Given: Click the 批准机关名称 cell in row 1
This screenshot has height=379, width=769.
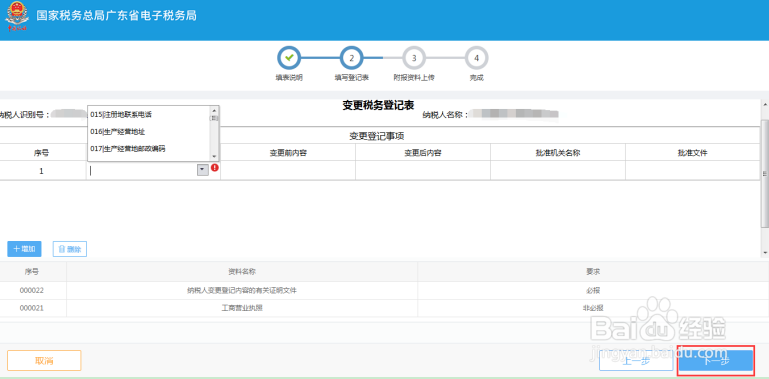Looking at the screenshot, I should point(558,171).
